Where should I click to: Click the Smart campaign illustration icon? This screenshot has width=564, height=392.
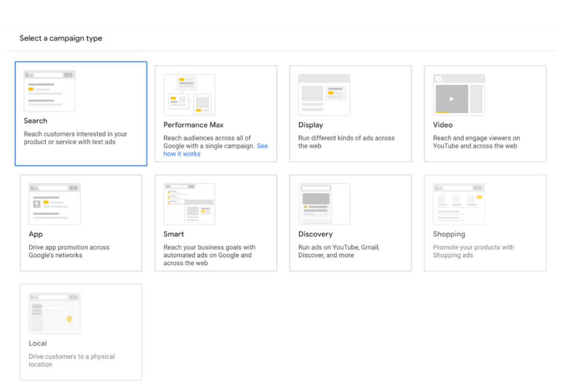pyautogui.click(x=189, y=204)
